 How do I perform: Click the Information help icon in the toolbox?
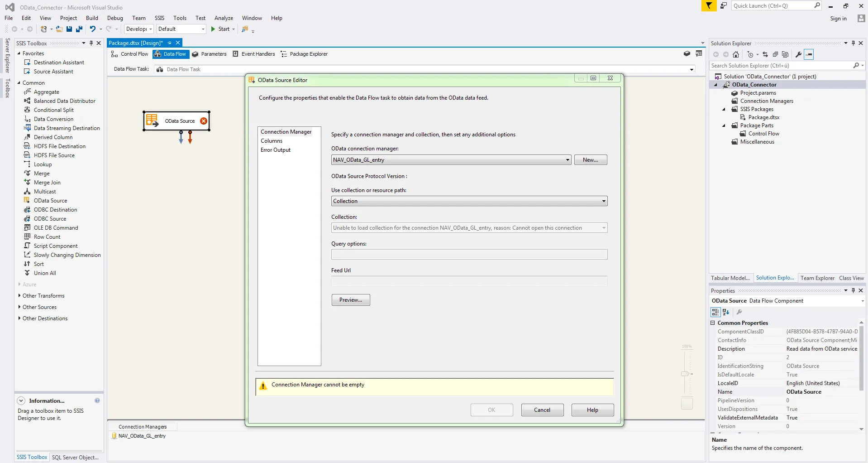click(97, 400)
